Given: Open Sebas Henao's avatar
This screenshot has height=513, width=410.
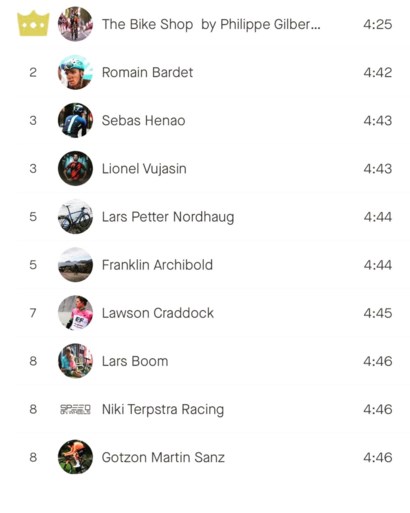Looking at the screenshot, I should click(75, 120).
